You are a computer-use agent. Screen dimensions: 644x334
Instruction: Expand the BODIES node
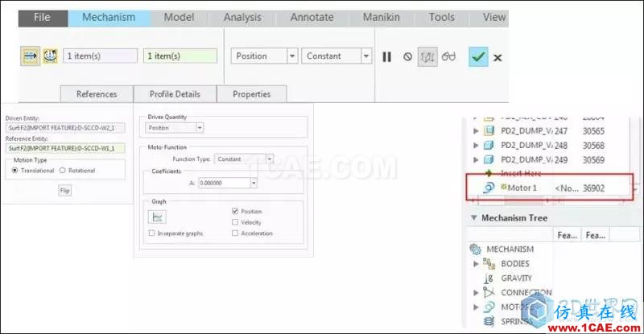[476, 264]
